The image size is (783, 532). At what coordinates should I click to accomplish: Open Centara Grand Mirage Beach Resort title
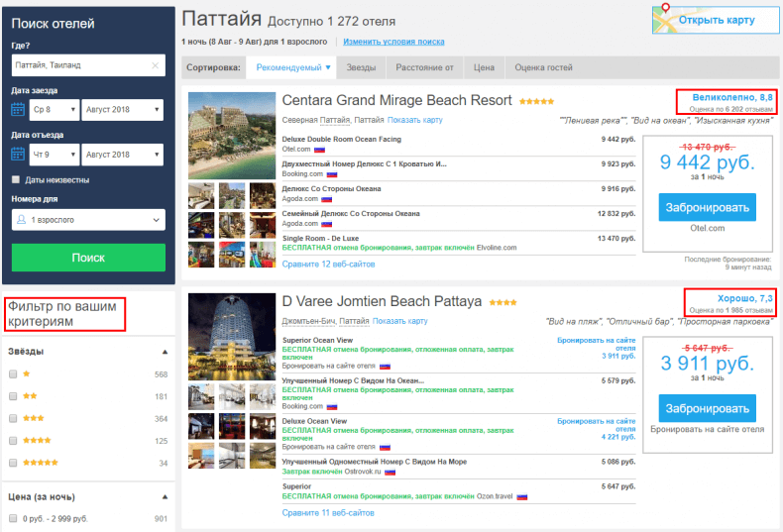(397, 101)
